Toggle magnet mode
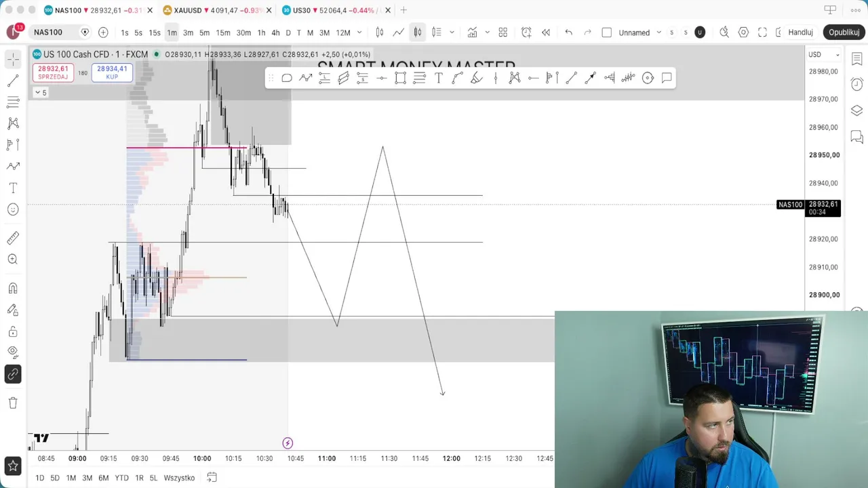 pyautogui.click(x=13, y=288)
